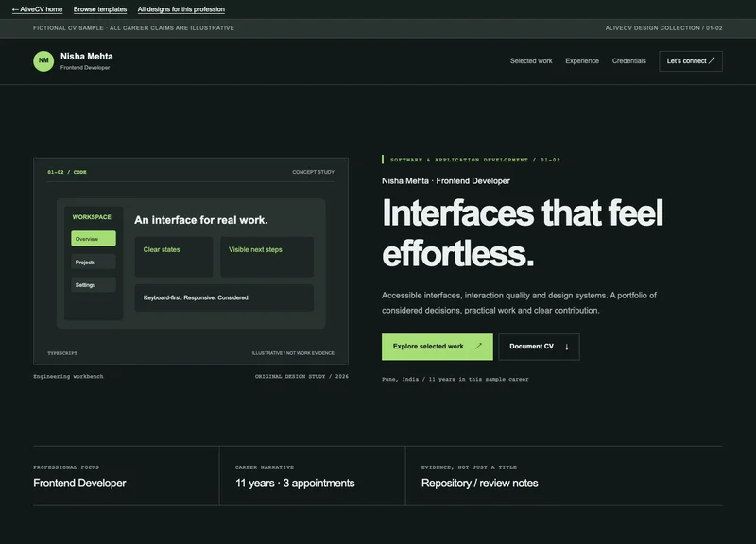Click 'ORIGINAL DESIGN STUDY / 2026' caption
756x544 pixels.
tap(301, 376)
